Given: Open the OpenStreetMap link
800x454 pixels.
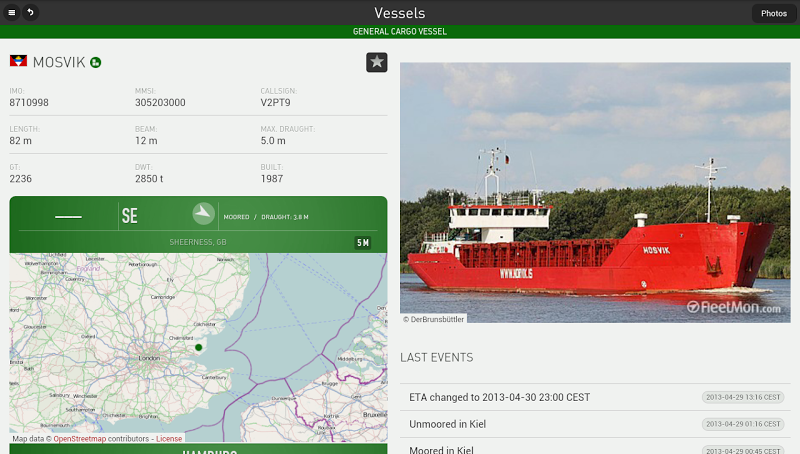Looking at the screenshot, I should 80,439.
